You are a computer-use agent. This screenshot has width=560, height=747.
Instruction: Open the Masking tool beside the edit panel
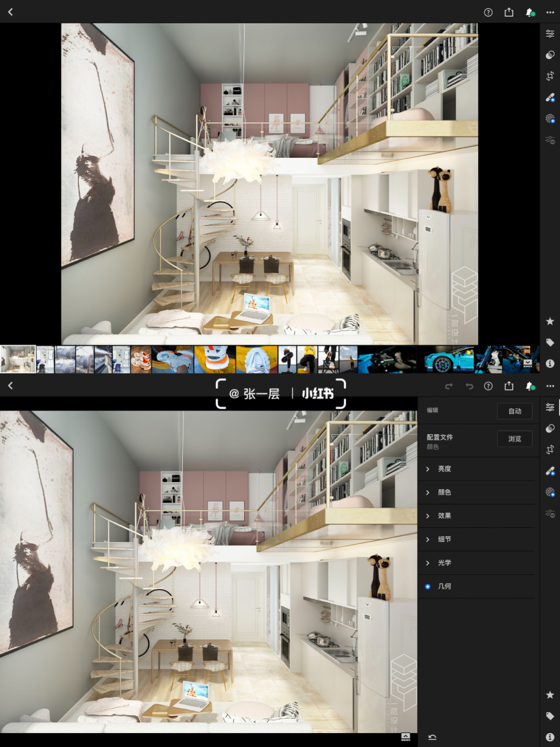click(x=550, y=492)
